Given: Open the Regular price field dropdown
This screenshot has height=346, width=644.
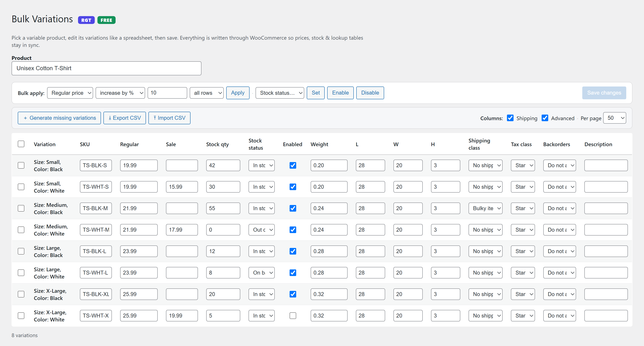Looking at the screenshot, I should 70,93.
